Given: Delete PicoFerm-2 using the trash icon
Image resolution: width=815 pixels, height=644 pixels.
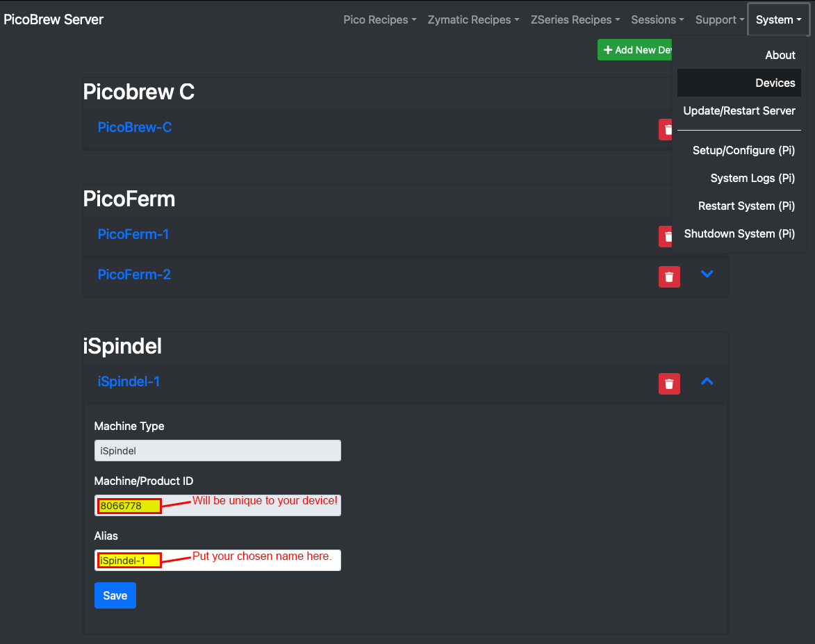Looking at the screenshot, I should (668, 276).
